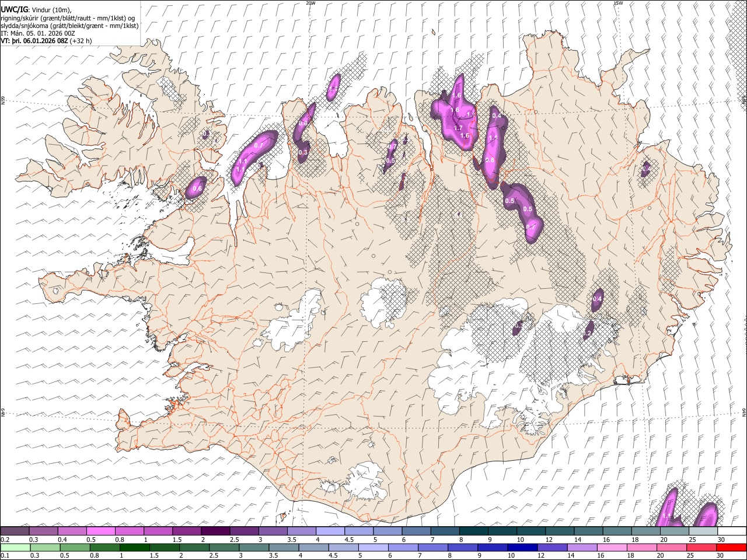Pick the 12–14 swatch in the upper scale
Viewport: 747px width, 560px height.
559,531
